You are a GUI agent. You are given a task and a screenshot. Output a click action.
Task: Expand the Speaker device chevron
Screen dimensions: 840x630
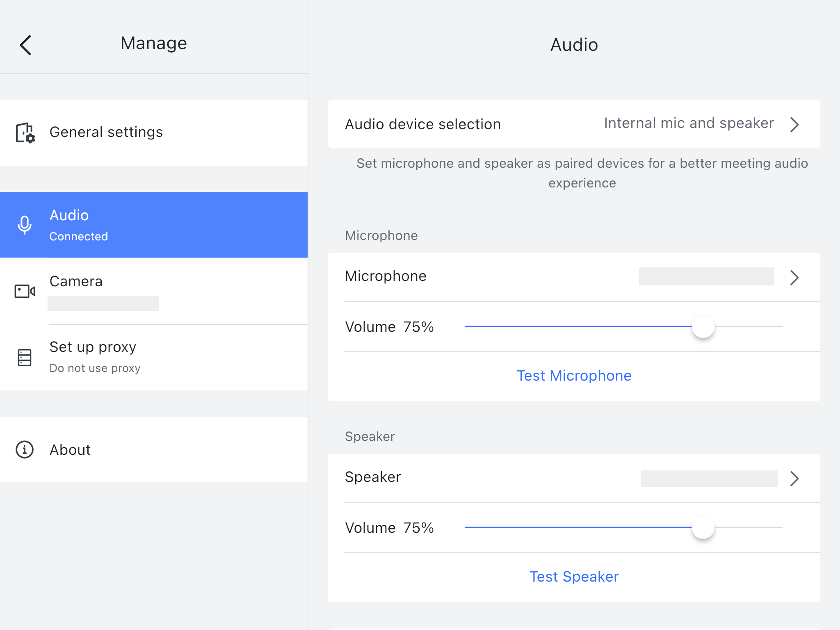(x=794, y=479)
